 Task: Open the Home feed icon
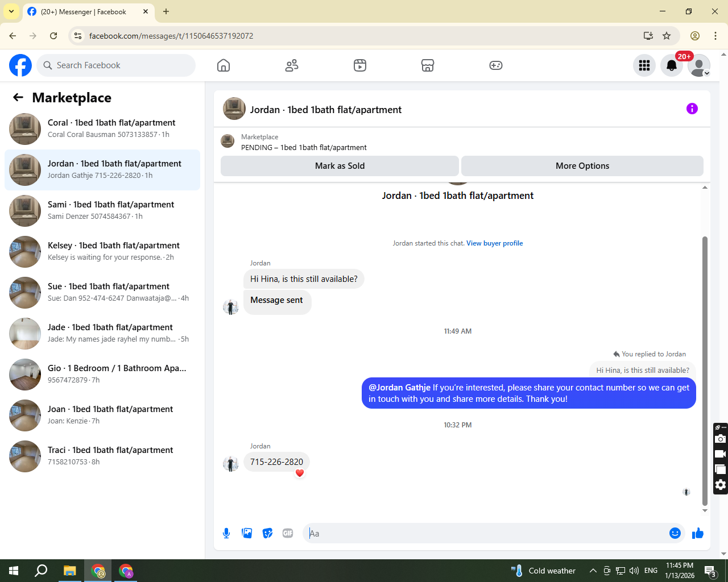click(224, 65)
